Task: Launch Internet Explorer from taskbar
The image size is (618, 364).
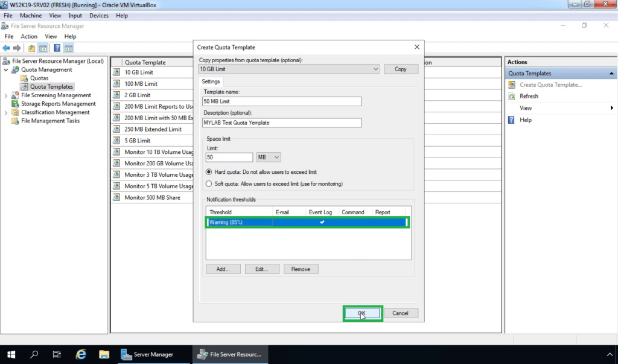Action: [81, 354]
